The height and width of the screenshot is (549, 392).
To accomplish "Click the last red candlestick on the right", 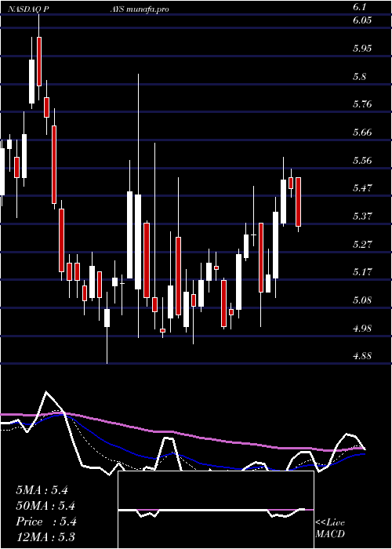I will coord(298,202).
